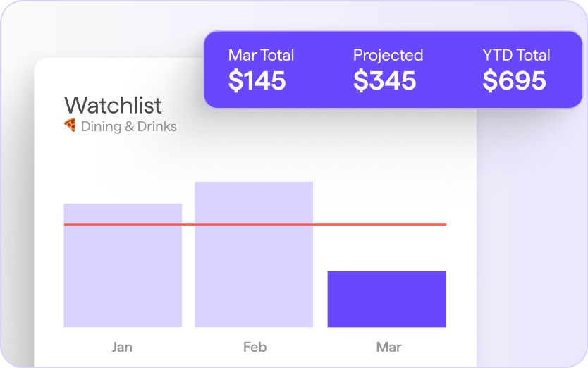This screenshot has width=588, height=368.
Task: Click the Projected label
Action: coord(388,56)
